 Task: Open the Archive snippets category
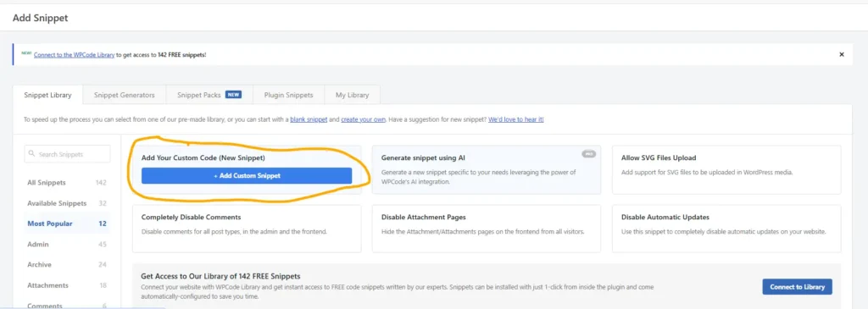pos(67,265)
